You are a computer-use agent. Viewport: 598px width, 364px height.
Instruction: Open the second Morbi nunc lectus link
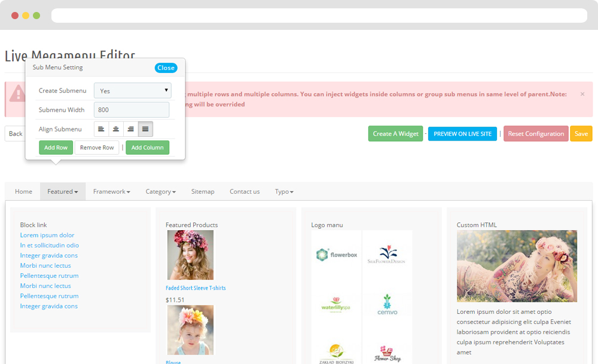(x=45, y=286)
